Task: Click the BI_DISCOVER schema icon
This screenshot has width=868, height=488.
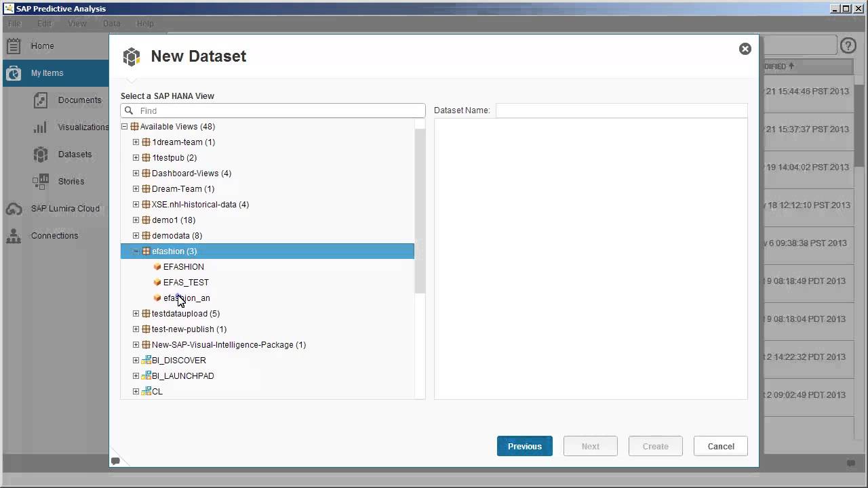Action: pyautogui.click(x=146, y=361)
